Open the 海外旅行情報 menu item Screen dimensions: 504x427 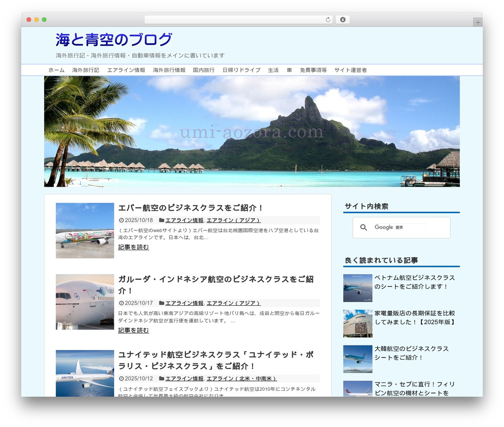click(x=169, y=70)
